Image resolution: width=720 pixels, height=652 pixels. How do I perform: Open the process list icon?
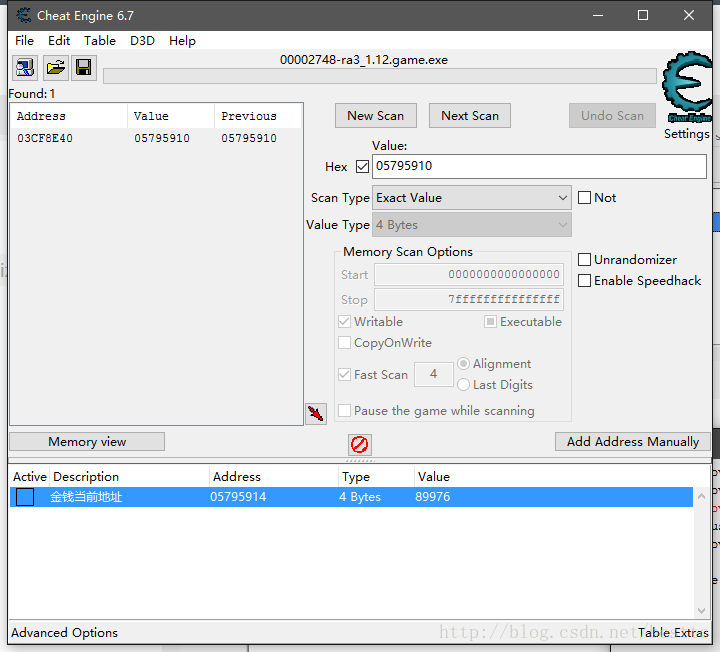click(x=25, y=68)
